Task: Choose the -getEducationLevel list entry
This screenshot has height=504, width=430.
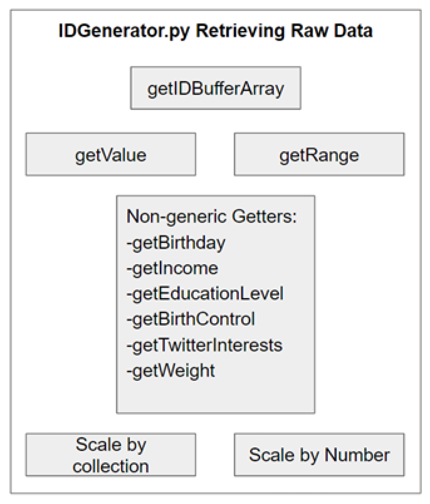Action: coord(205,294)
